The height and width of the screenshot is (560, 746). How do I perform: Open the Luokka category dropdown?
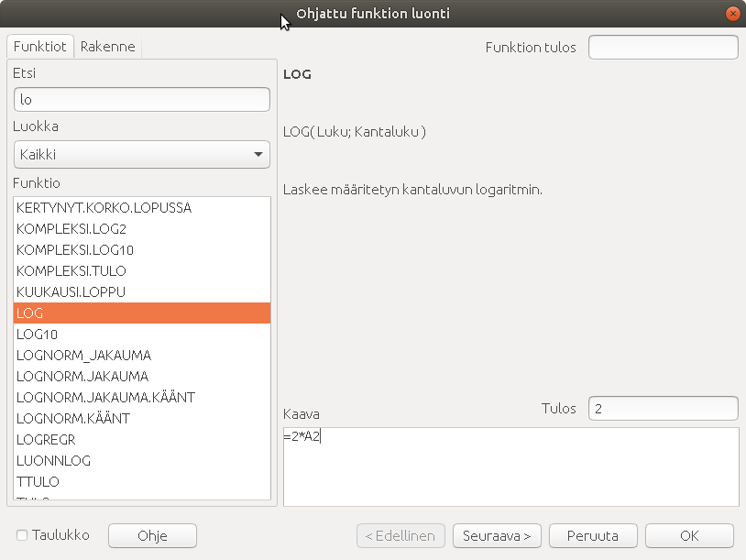click(x=142, y=155)
